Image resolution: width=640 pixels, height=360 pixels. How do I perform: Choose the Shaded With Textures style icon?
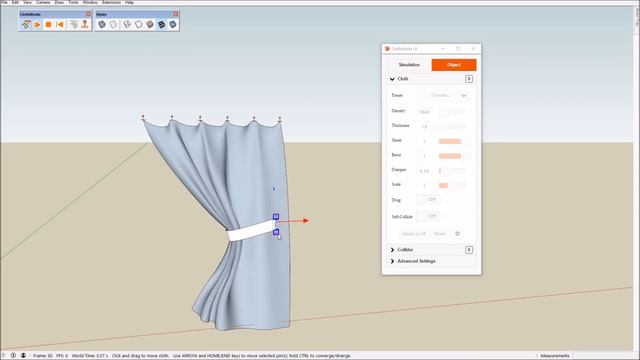pos(161,25)
